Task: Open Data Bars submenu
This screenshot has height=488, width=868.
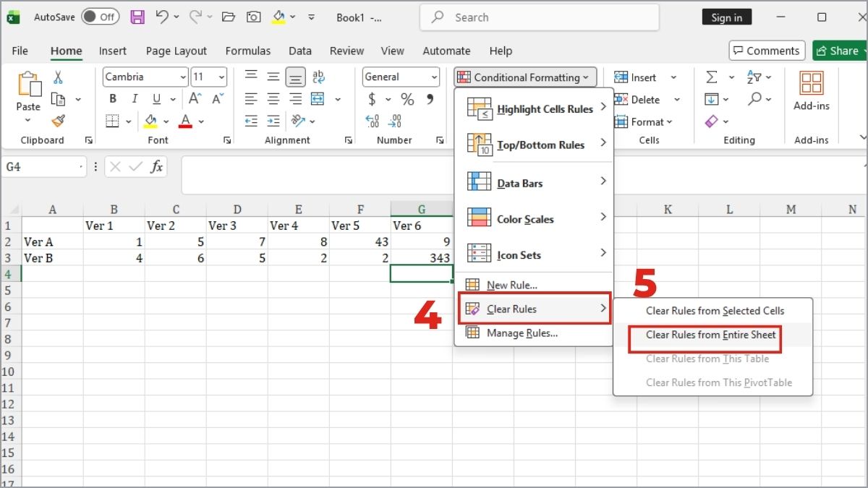Action: pyautogui.click(x=534, y=184)
